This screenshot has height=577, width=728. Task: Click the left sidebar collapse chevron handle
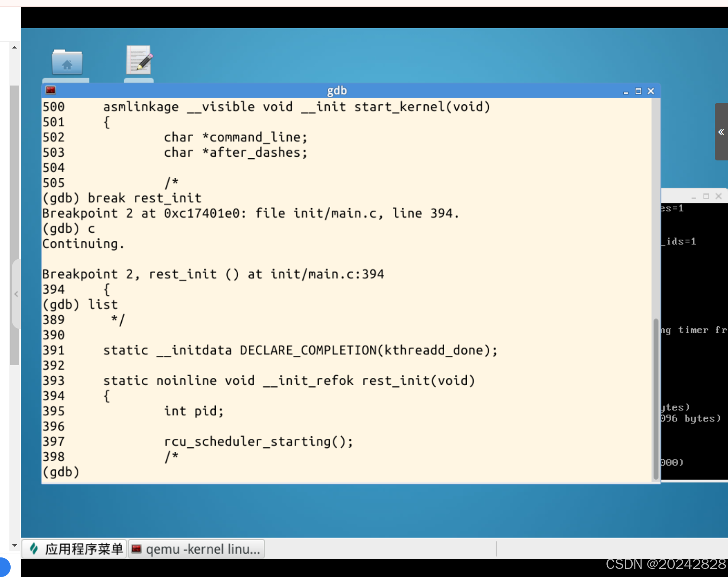(16, 294)
